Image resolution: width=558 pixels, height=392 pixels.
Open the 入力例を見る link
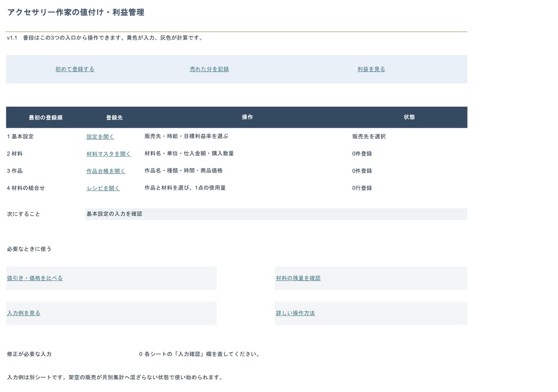click(23, 313)
